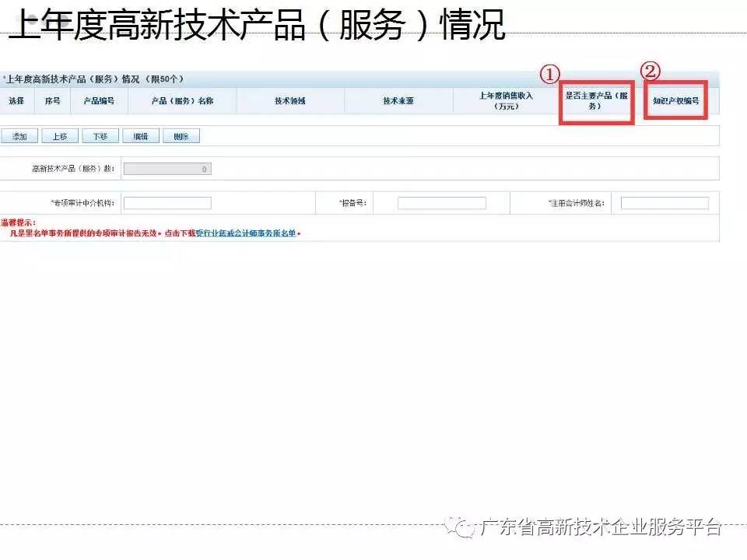
Task: Click the 高新技术产品(服务)数 count field
Action: [x=167, y=169]
